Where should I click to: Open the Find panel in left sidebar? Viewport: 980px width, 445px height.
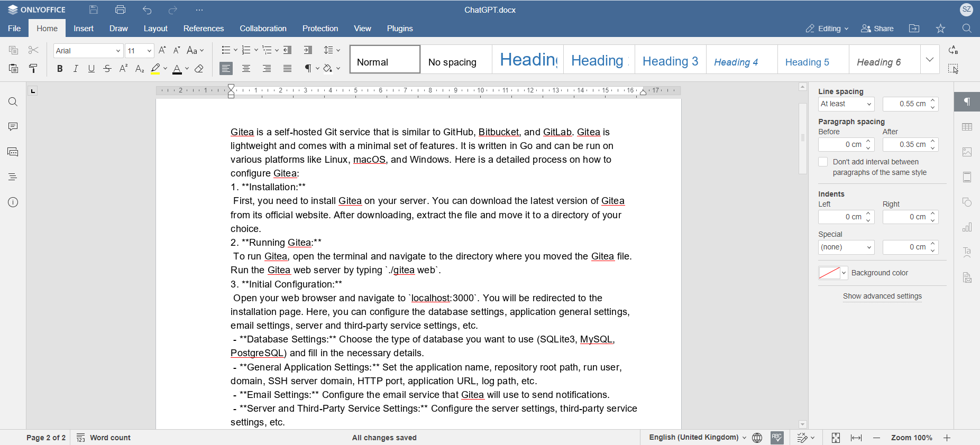click(x=13, y=102)
